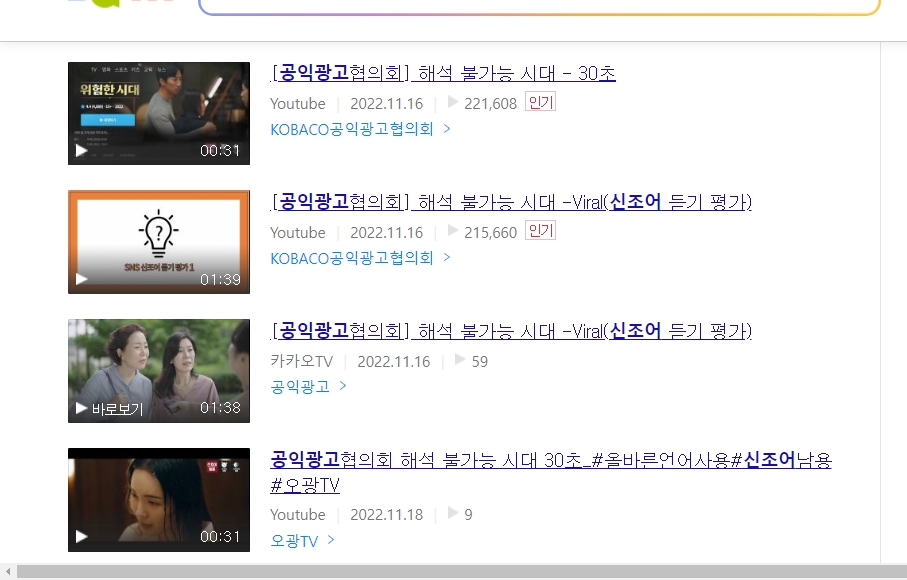This screenshot has height=580, width=907.
Task: Play the SNS 신조어 듣기평가 lightbulb video
Action: pyautogui.click(x=81, y=279)
